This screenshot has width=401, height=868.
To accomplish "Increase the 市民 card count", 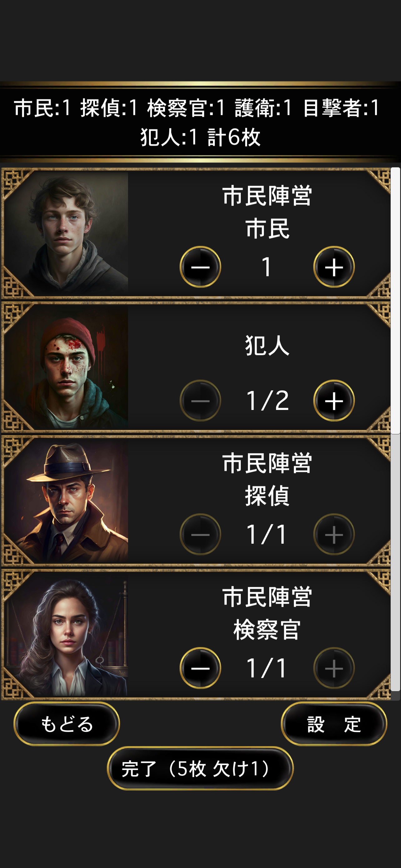I will click(x=334, y=267).
